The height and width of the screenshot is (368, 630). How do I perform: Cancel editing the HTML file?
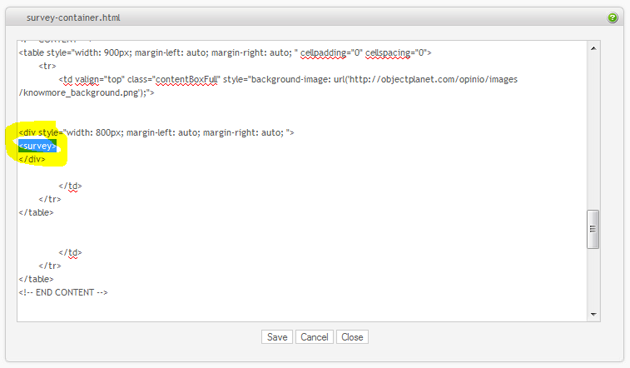tap(314, 337)
